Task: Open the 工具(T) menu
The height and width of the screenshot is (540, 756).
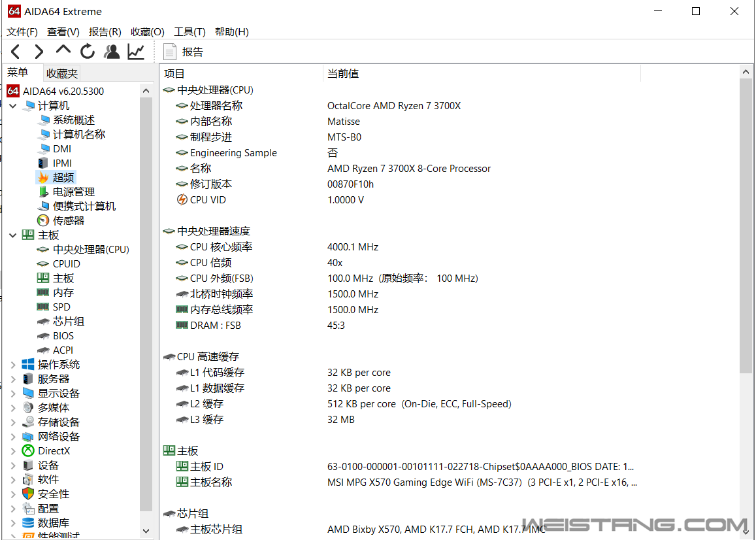Action: pos(189,32)
